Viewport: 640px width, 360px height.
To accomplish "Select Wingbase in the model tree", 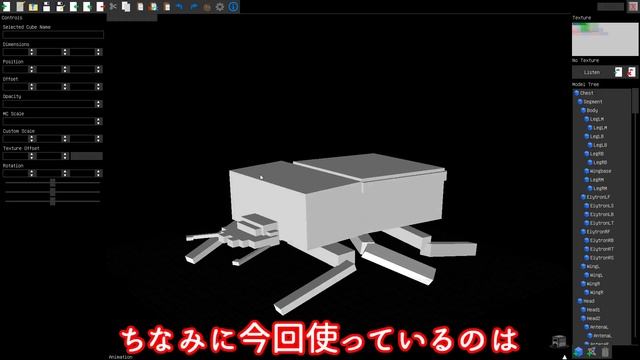I will (600, 171).
